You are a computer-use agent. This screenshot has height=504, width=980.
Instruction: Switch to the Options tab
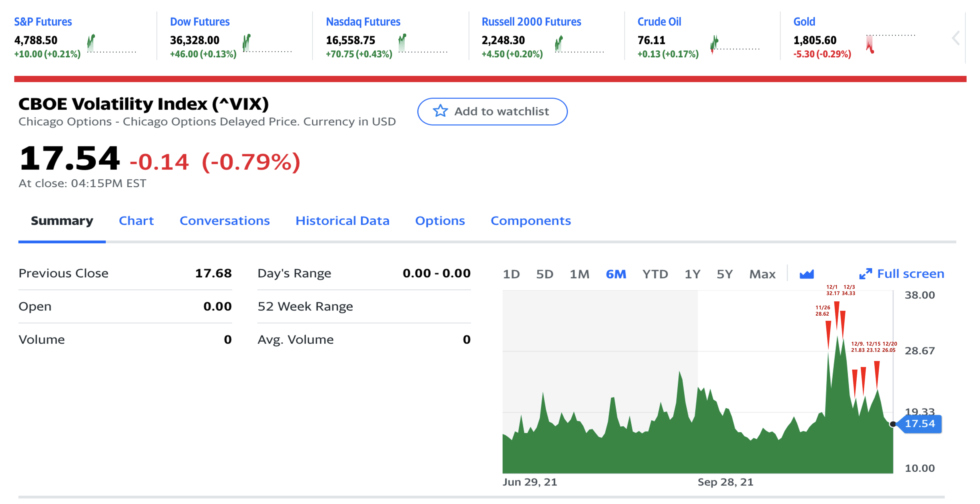point(440,220)
